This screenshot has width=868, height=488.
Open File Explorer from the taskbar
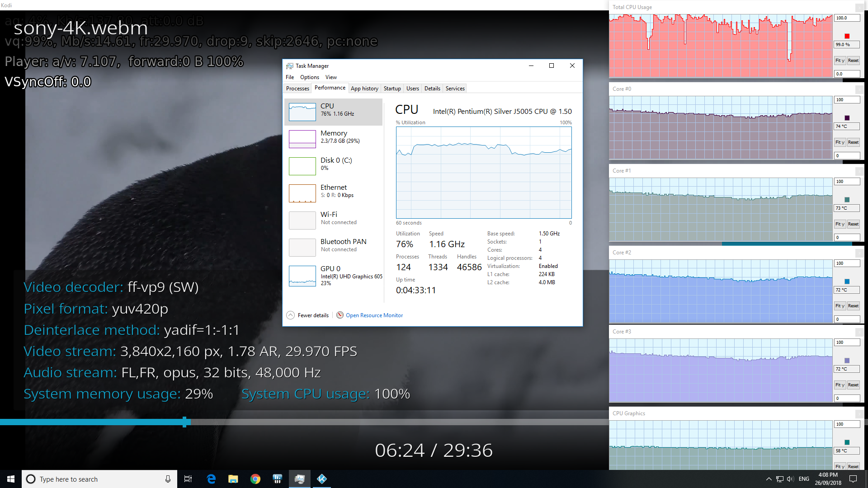[x=233, y=479]
